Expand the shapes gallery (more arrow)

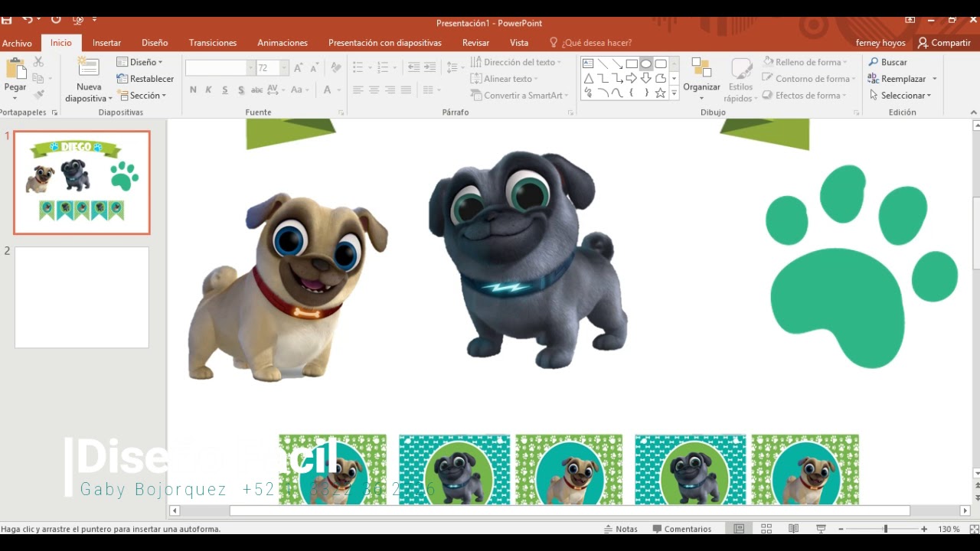675,93
